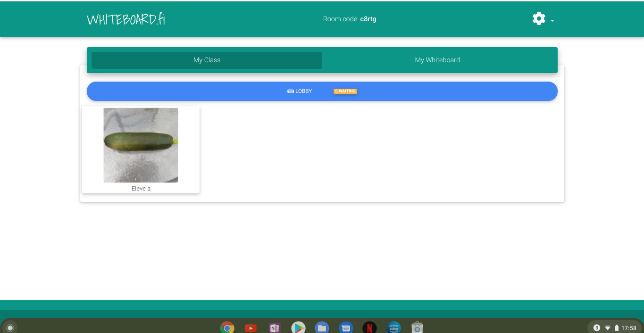
Task: Open Prime Video from the shelf
Action: [393, 328]
